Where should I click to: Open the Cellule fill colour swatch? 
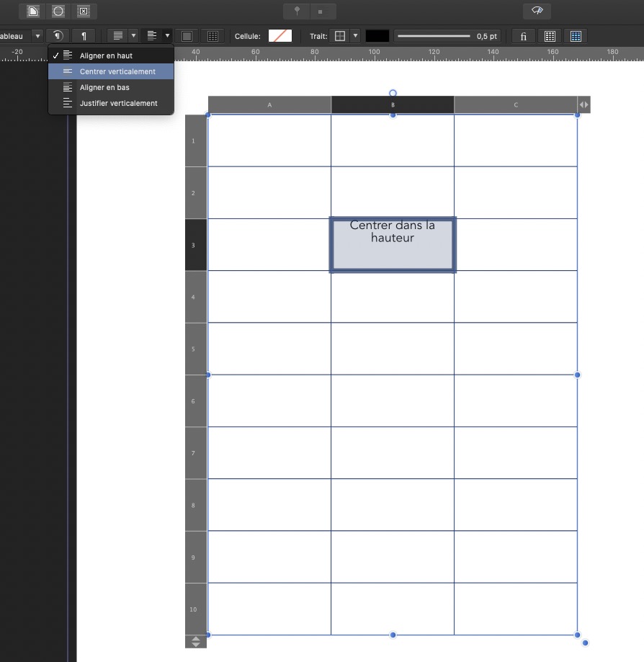point(280,36)
